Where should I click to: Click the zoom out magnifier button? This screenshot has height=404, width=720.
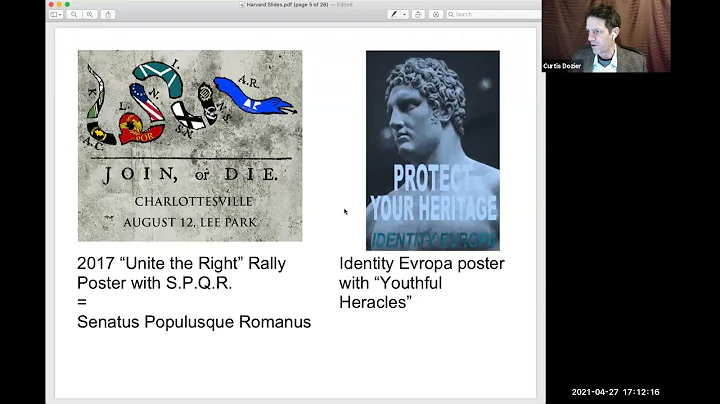(74, 15)
